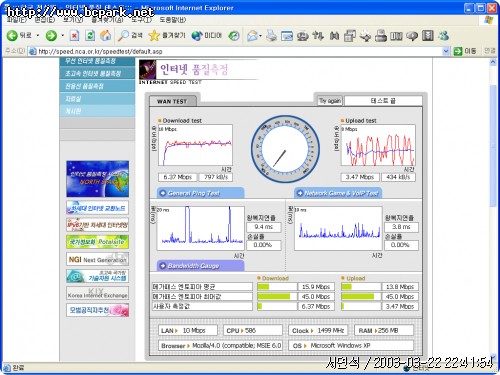Open the Media (미디어) globe pane
This screenshot has width=500, height=375.
coord(207,35)
